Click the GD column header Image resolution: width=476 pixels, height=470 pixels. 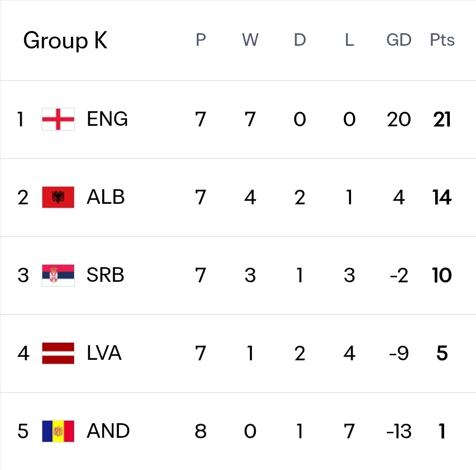399,40
